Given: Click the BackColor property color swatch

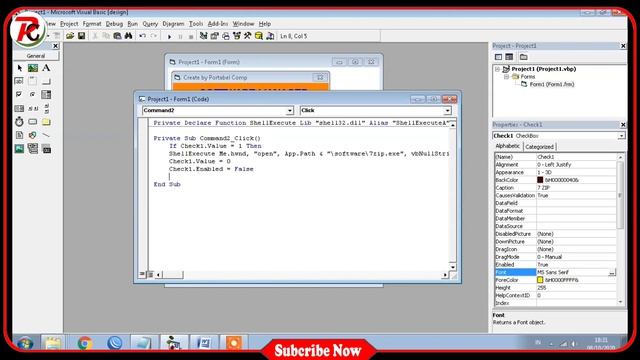Looking at the screenshot, I should pos(540,180).
